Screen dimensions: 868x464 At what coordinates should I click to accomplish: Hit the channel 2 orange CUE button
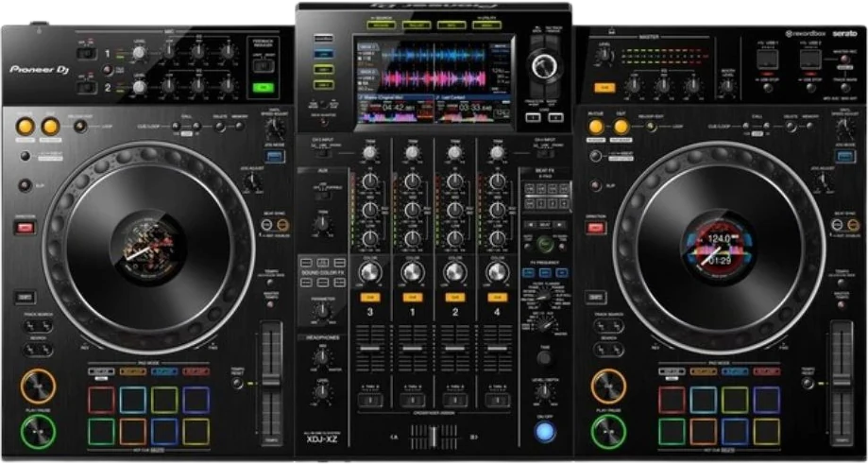455,298
